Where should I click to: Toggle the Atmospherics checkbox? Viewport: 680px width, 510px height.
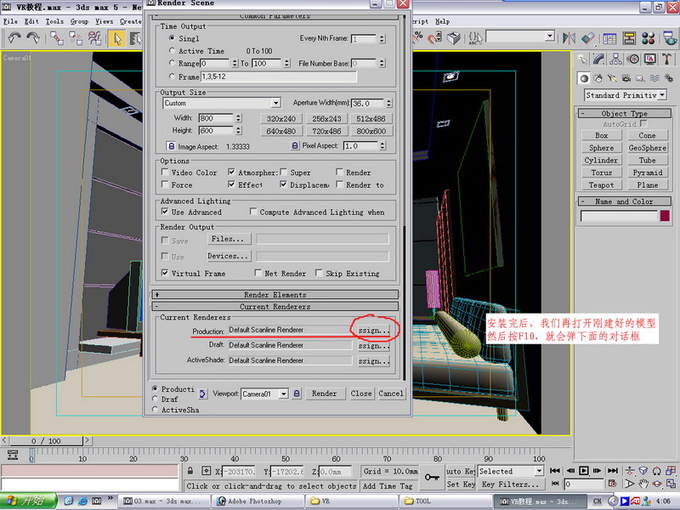232,172
